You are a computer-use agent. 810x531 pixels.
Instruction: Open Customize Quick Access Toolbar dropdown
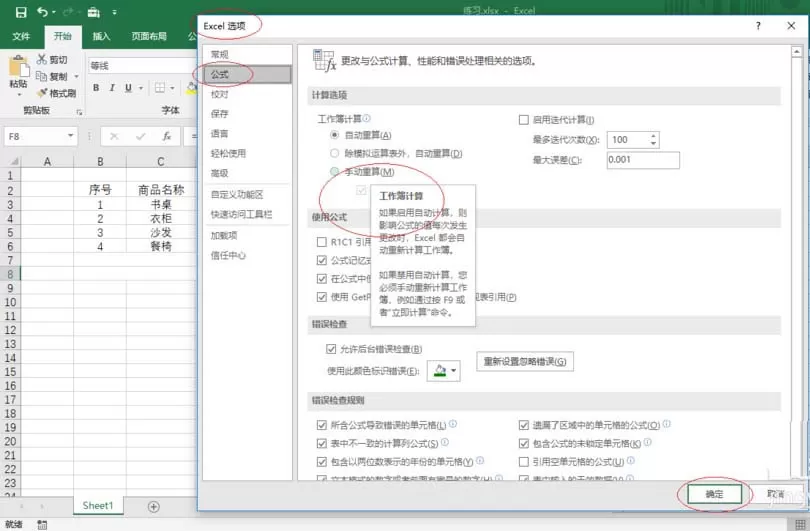click(x=114, y=12)
